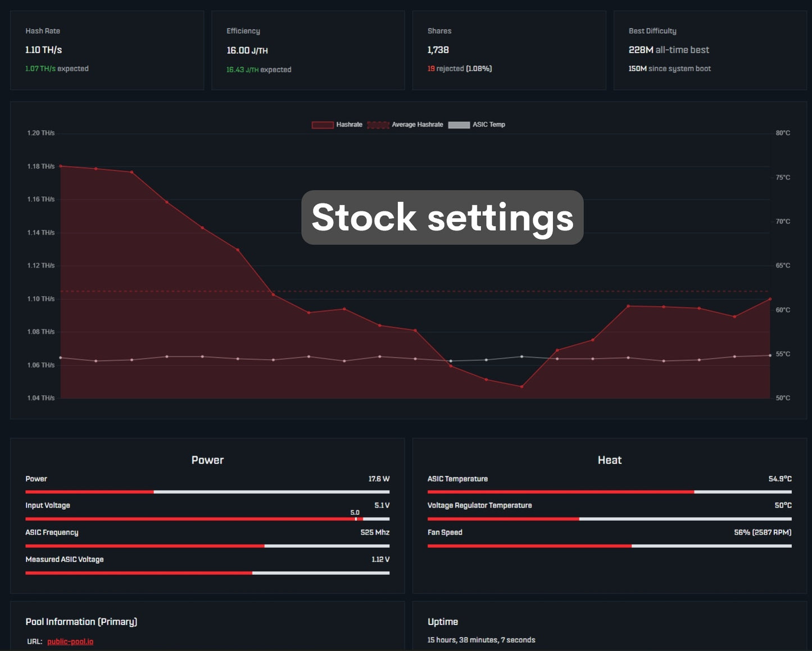Image resolution: width=812 pixels, height=651 pixels.
Task: Select the Hash Rate 1.10 TH/s value
Action: (43, 50)
